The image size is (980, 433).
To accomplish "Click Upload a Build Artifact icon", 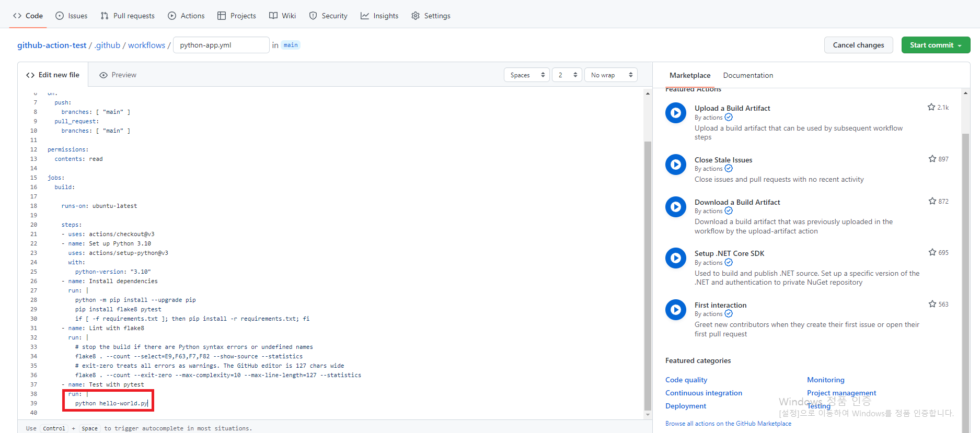I will point(676,113).
